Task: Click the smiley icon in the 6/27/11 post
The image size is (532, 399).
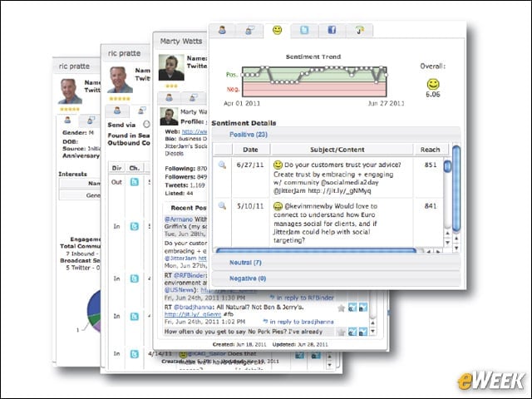Action: pyautogui.click(x=278, y=165)
